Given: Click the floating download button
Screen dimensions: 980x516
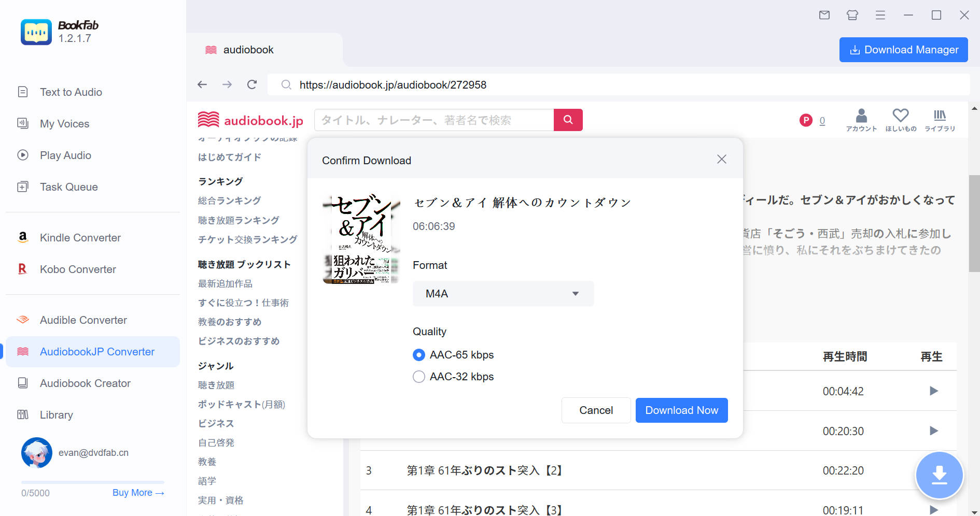Looking at the screenshot, I should point(940,475).
